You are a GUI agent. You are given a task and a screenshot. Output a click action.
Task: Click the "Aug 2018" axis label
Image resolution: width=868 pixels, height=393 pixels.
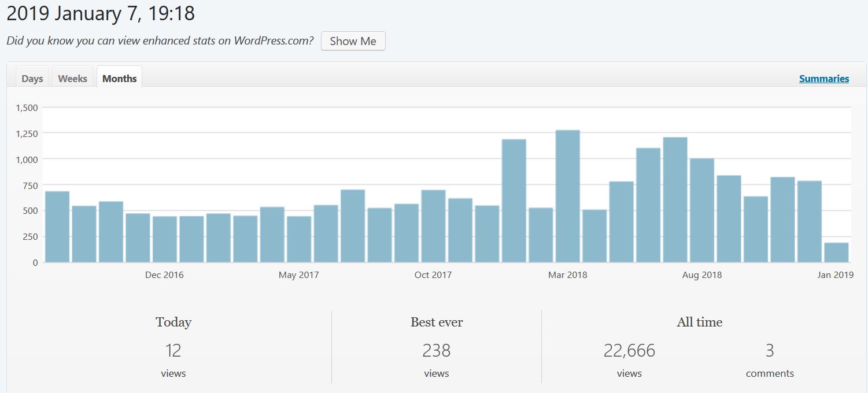(x=702, y=275)
